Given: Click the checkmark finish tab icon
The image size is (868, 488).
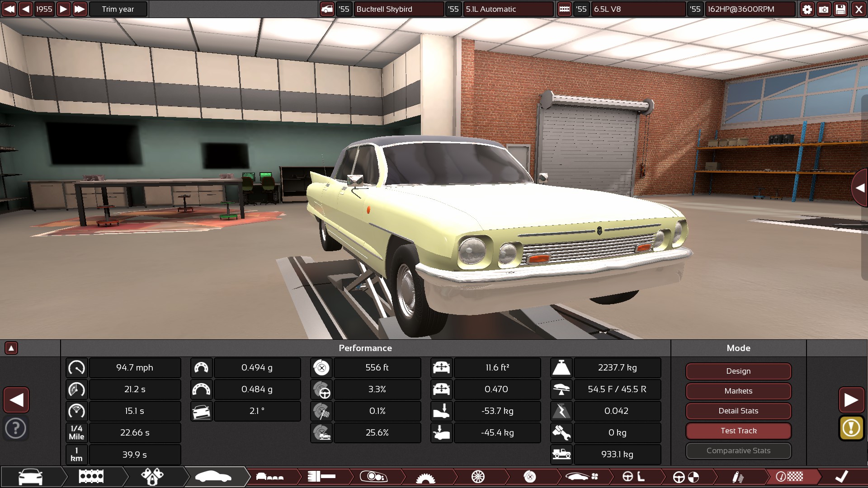Looking at the screenshot, I should (x=841, y=476).
